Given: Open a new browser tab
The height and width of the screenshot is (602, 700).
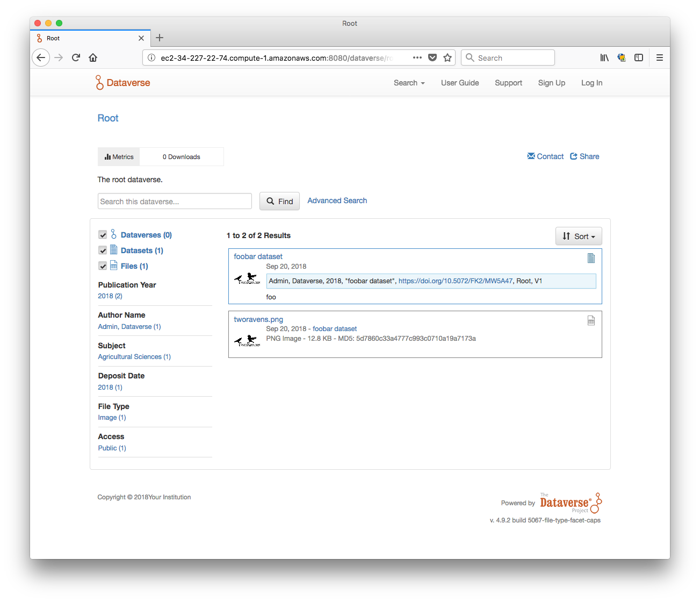Looking at the screenshot, I should (160, 38).
